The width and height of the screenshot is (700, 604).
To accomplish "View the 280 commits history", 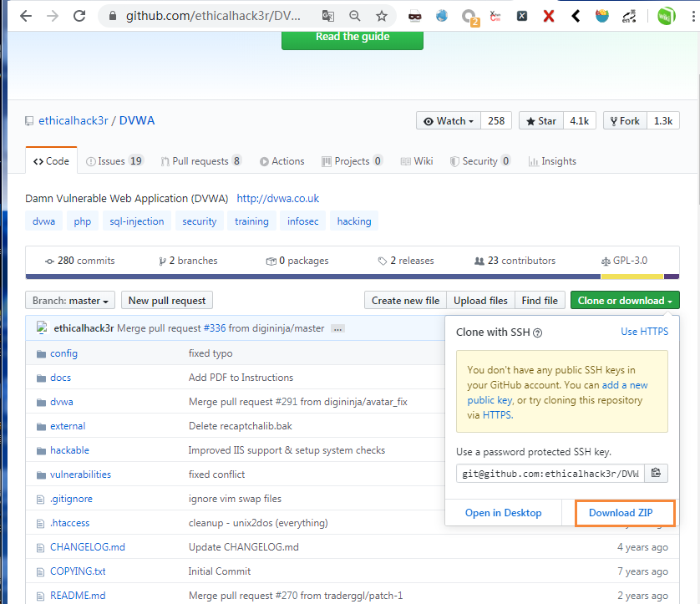I will tap(80, 261).
